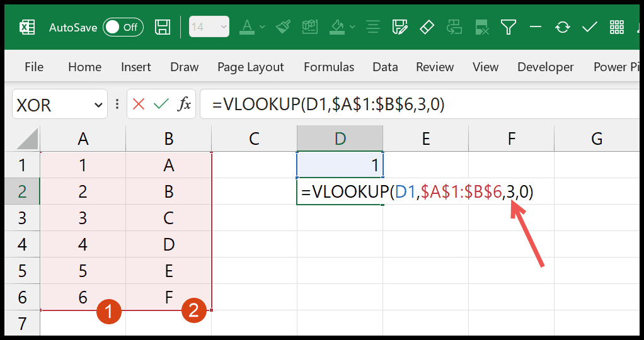Click the Insert Function fx icon
Screen dimensions: 644x340
[x=184, y=105]
